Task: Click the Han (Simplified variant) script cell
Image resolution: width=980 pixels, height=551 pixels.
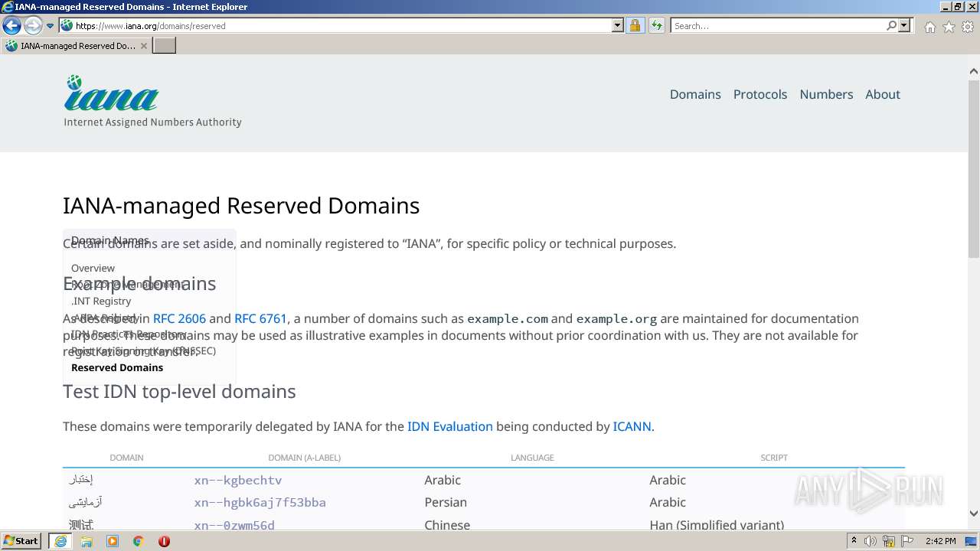Action: pos(717,525)
